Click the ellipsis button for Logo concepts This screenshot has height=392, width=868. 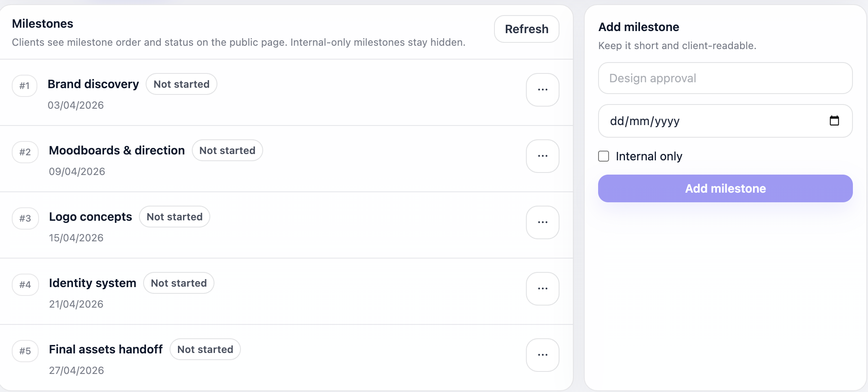click(542, 222)
